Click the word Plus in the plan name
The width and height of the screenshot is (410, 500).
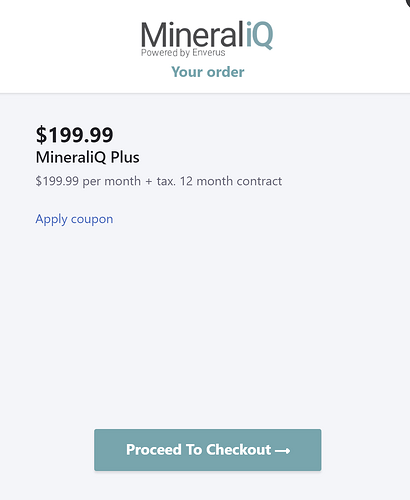pyautogui.click(x=125, y=157)
